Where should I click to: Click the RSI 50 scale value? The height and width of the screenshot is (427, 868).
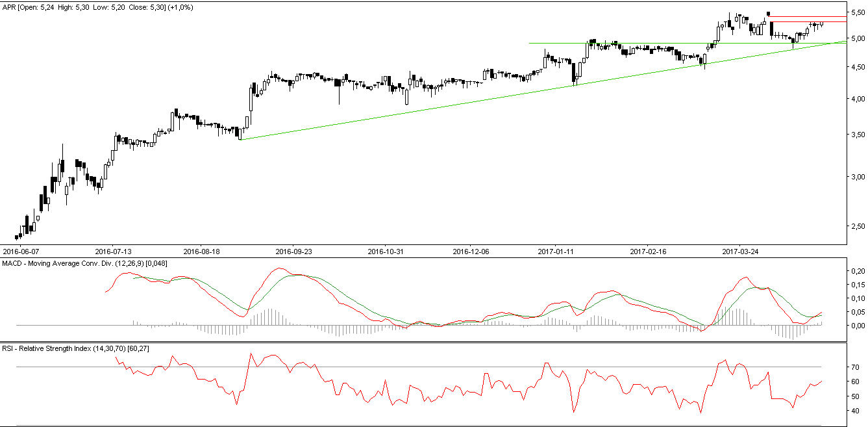[854, 396]
